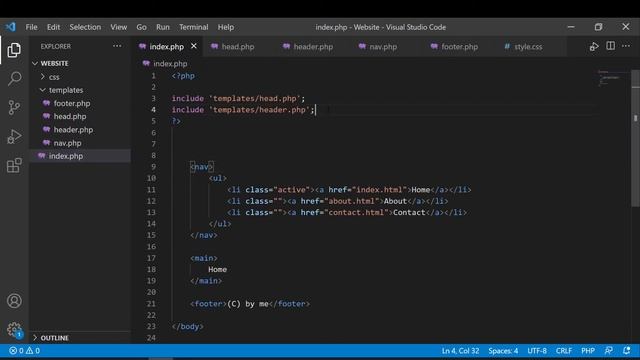Image resolution: width=640 pixels, height=360 pixels.
Task: Open the Run and Debug view
Action: tap(14, 136)
